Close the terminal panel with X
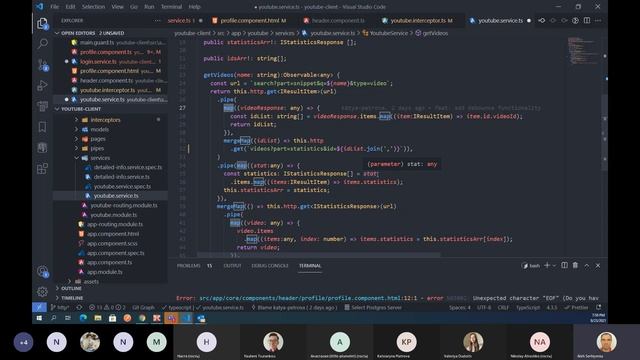Viewport: 640px width, 360px height. click(x=598, y=265)
